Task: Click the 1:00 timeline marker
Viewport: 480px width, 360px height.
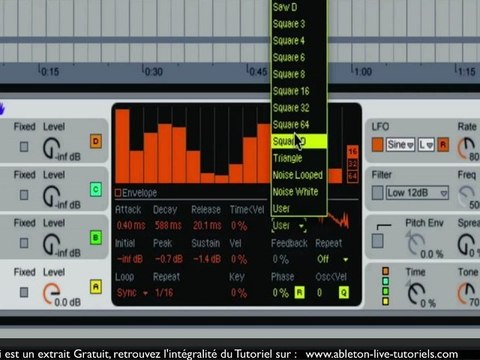Action: (361, 71)
